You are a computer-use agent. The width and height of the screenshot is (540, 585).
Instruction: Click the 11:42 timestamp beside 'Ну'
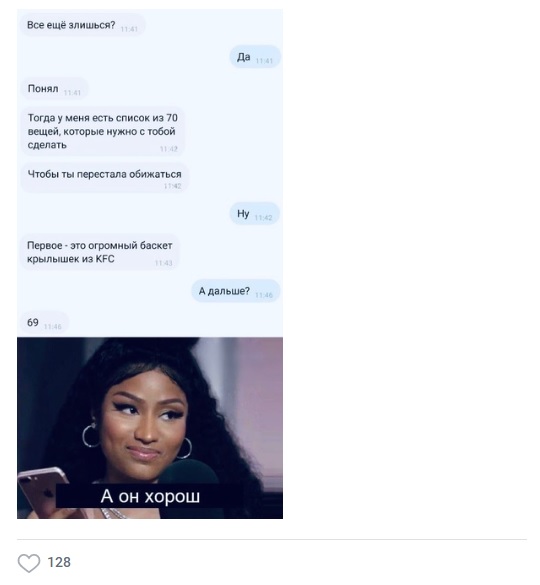pos(263,218)
